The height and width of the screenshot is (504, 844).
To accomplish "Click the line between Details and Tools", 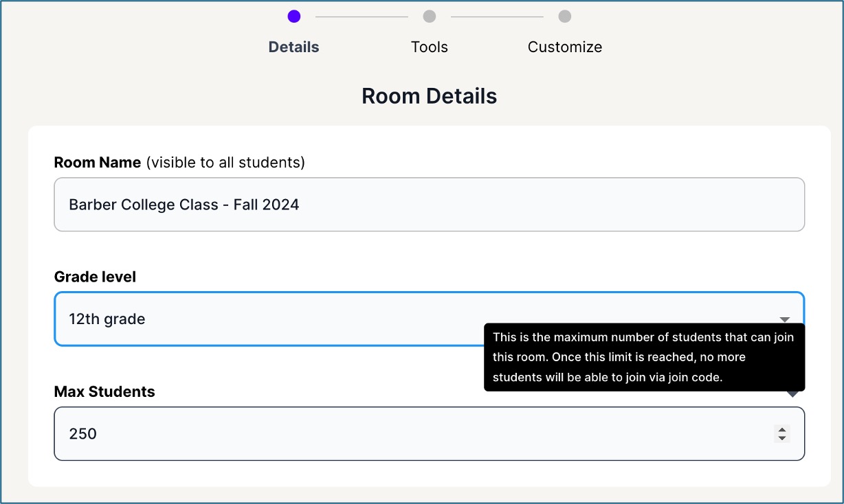I will (362, 16).
